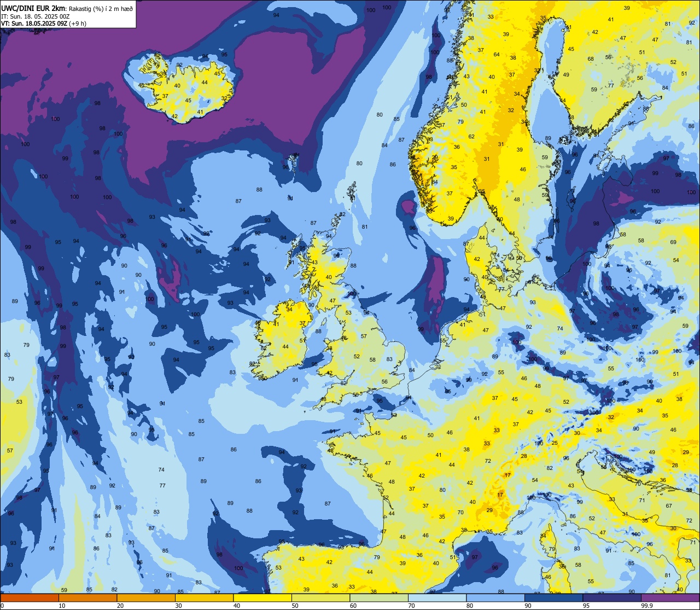700x610 pixels.
Task: Click the legend tick label "10"
Action: pos(62,606)
